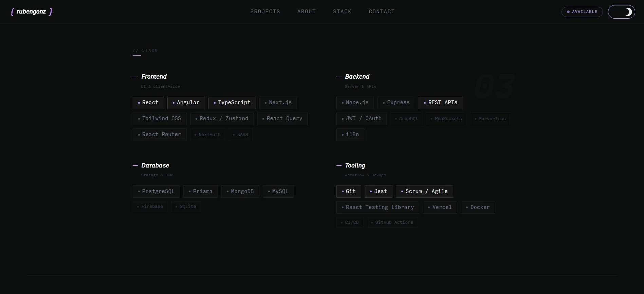Image resolution: width=644 pixels, height=294 pixels.
Task: Select the i18n tag
Action: click(x=350, y=135)
